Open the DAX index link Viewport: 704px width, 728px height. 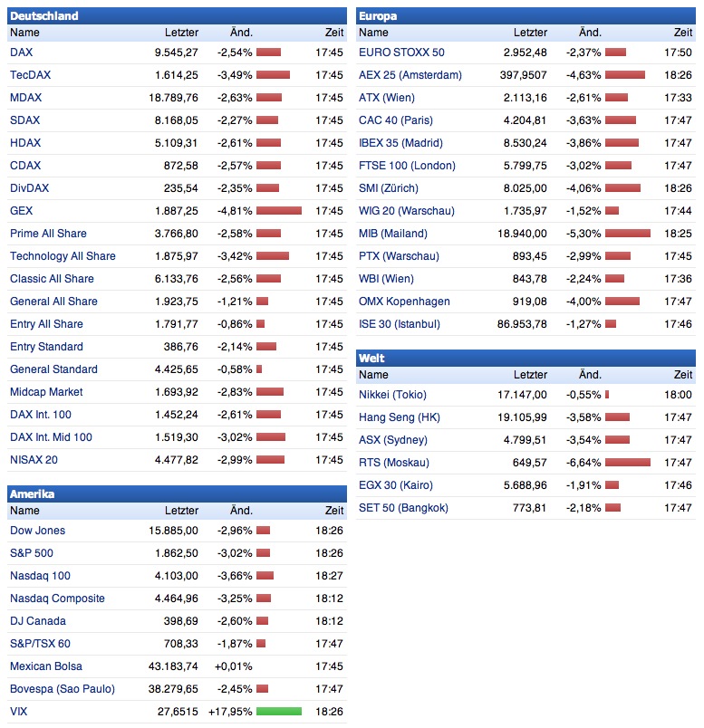pyautogui.click(x=22, y=53)
